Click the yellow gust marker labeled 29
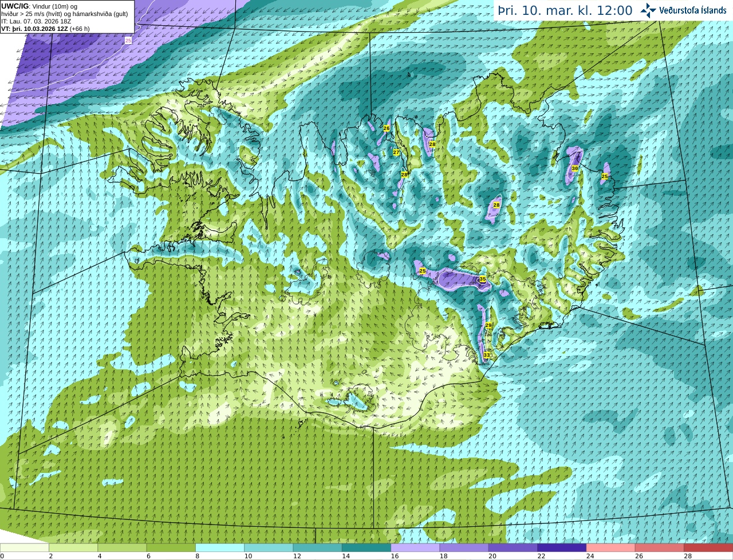This screenshot has width=733, height=560. 488,325
